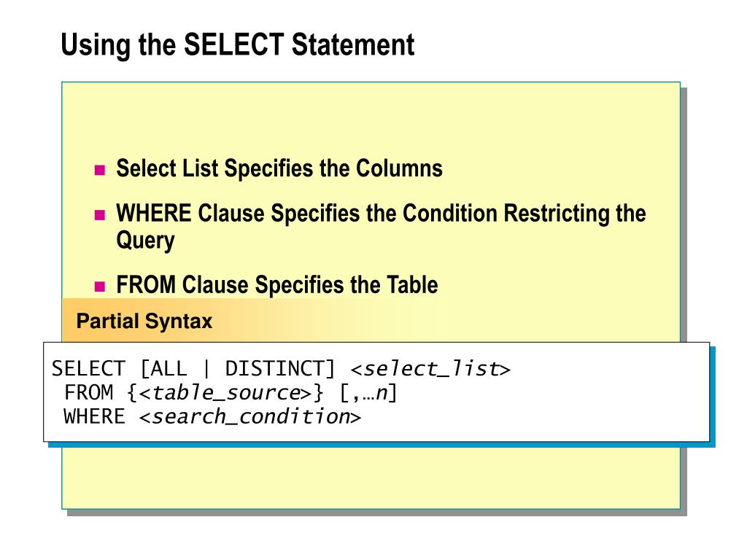Click the word Query on second bullet
747x560 pixels.
[x=145, y=241]
